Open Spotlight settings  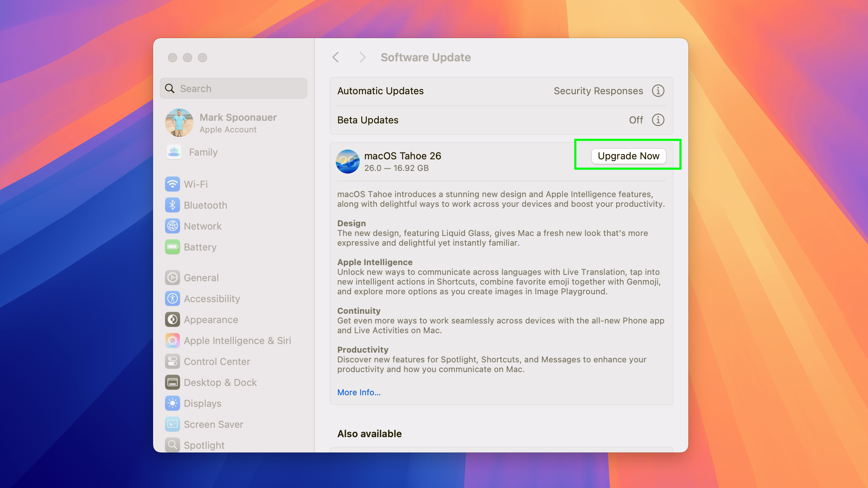pos(204,445)
